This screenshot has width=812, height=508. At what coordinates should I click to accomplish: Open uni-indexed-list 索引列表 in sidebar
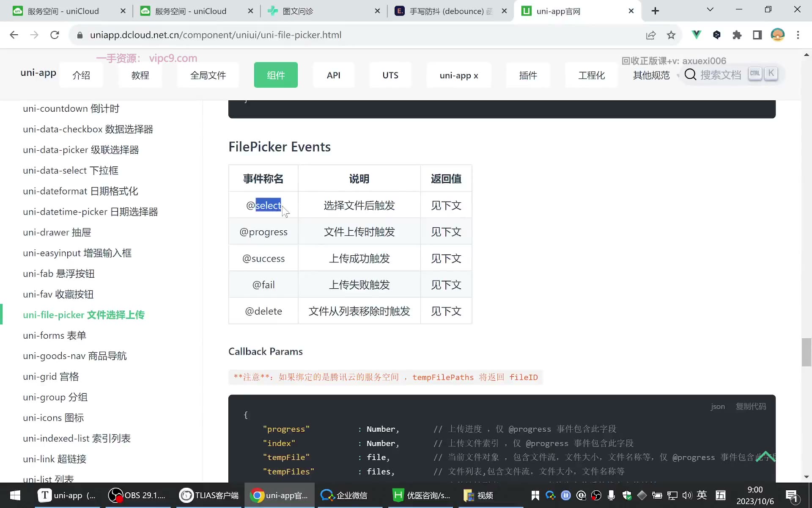click(77, 439)
